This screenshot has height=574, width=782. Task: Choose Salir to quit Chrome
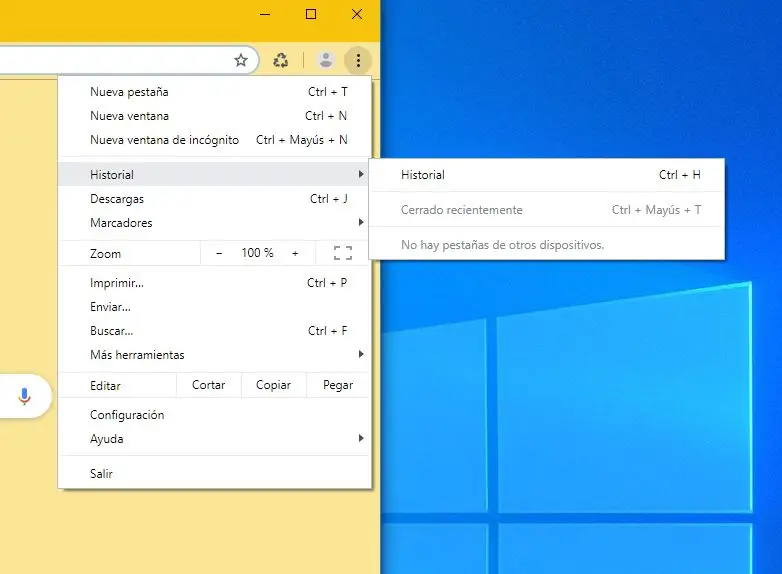tap(215, 474)
